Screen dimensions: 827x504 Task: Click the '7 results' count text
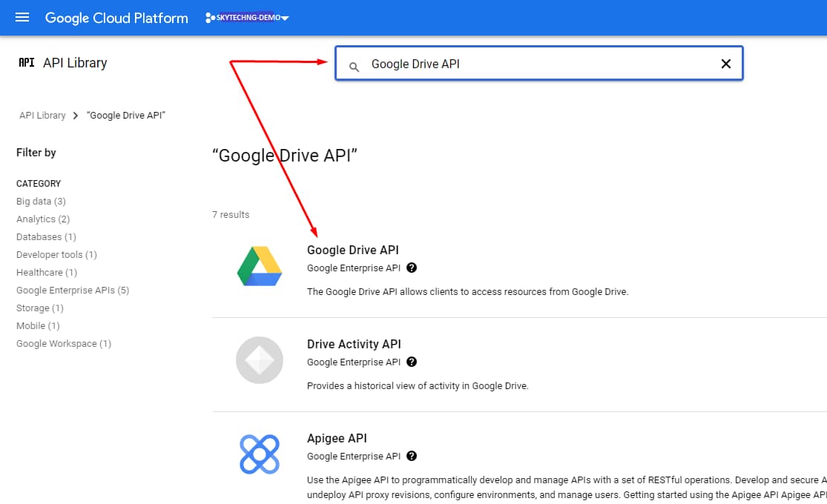click(x=231, y=214)
